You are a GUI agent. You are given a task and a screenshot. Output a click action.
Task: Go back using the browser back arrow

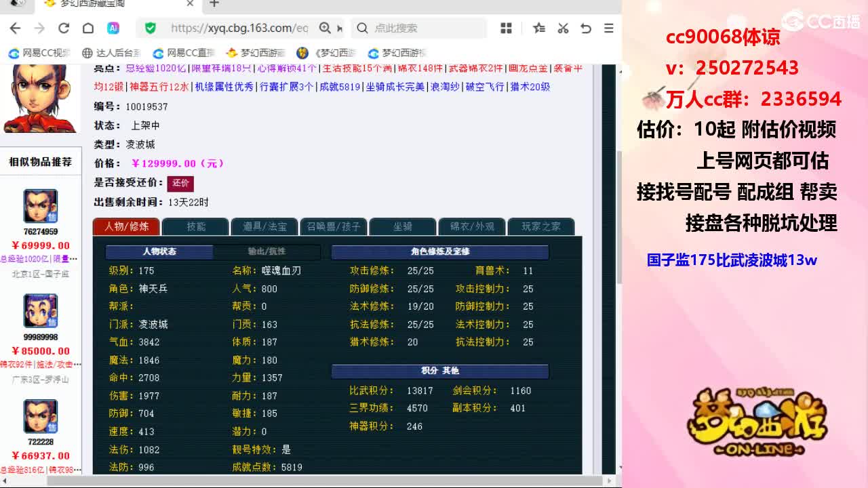tap(15, 28)
